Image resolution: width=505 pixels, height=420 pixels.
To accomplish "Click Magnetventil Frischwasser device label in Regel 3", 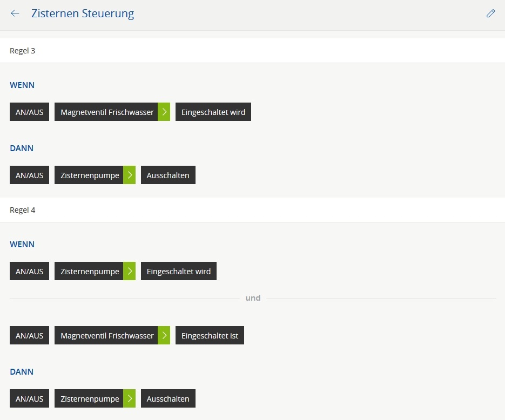I will [106, 112].
